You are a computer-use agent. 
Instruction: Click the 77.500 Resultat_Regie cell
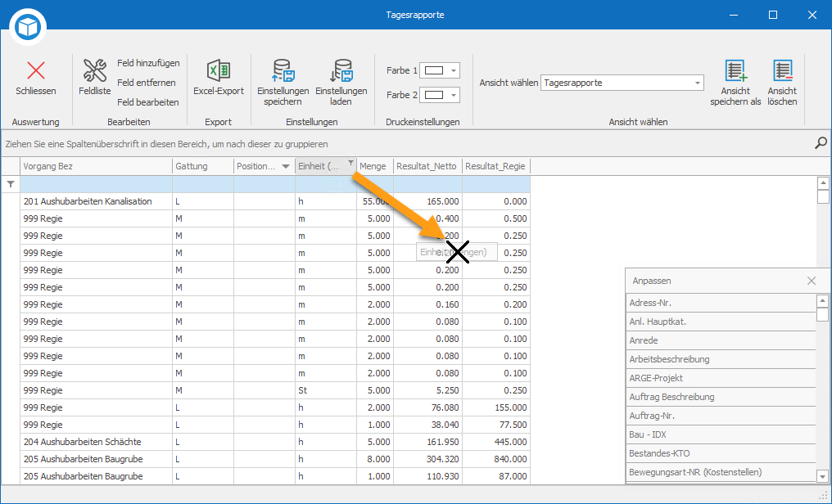point(496,425)
